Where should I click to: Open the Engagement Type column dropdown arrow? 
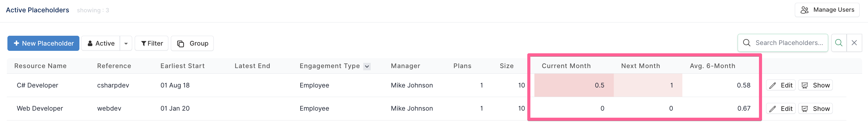pyautogui.click(x=367, y=66)
